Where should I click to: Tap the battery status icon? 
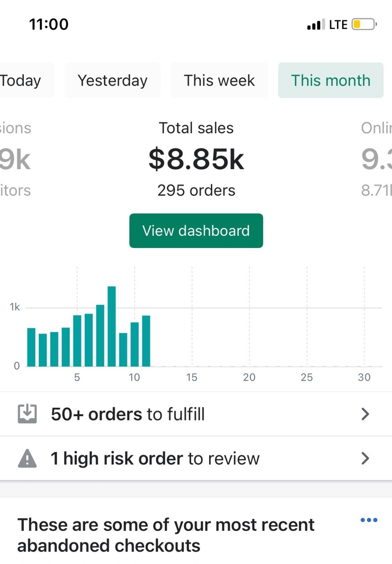(x=364, y=24)
